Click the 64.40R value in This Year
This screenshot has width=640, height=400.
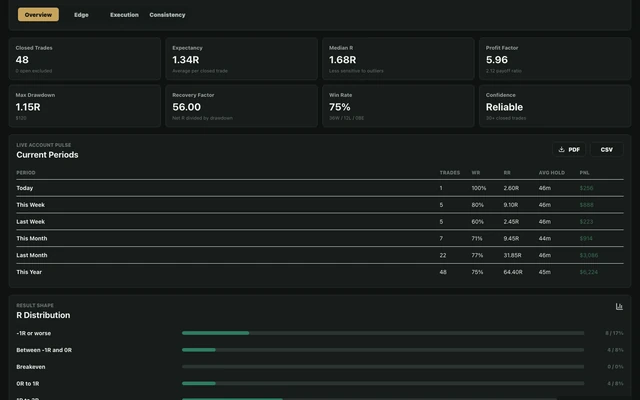513,272
